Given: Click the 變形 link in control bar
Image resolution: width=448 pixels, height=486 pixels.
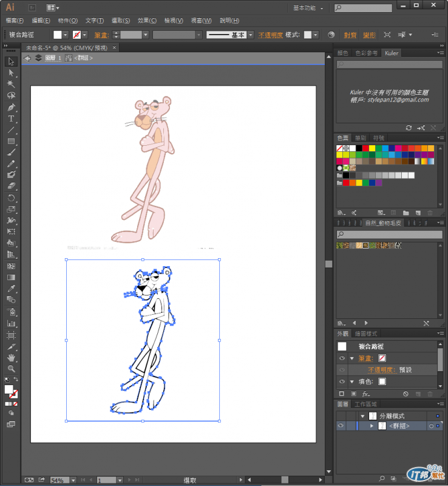Looking at the screenshot, I should (369, 35).
